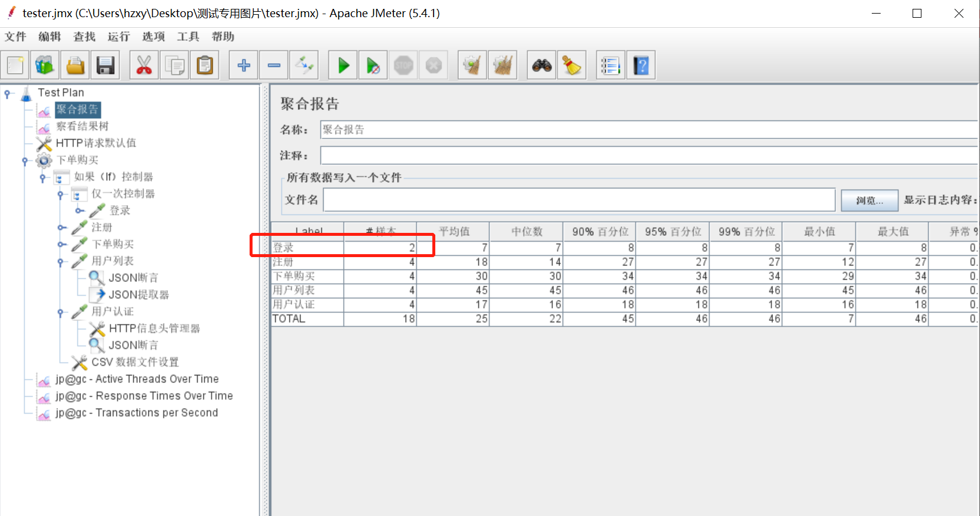
Task: Click the Toggle enable/disable icon
Action: tap(304, 65)
